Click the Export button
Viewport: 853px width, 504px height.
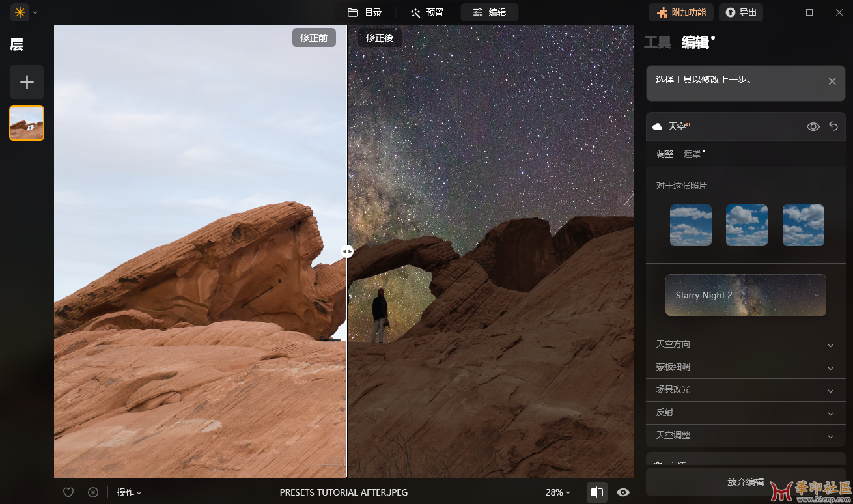(741, 12)
